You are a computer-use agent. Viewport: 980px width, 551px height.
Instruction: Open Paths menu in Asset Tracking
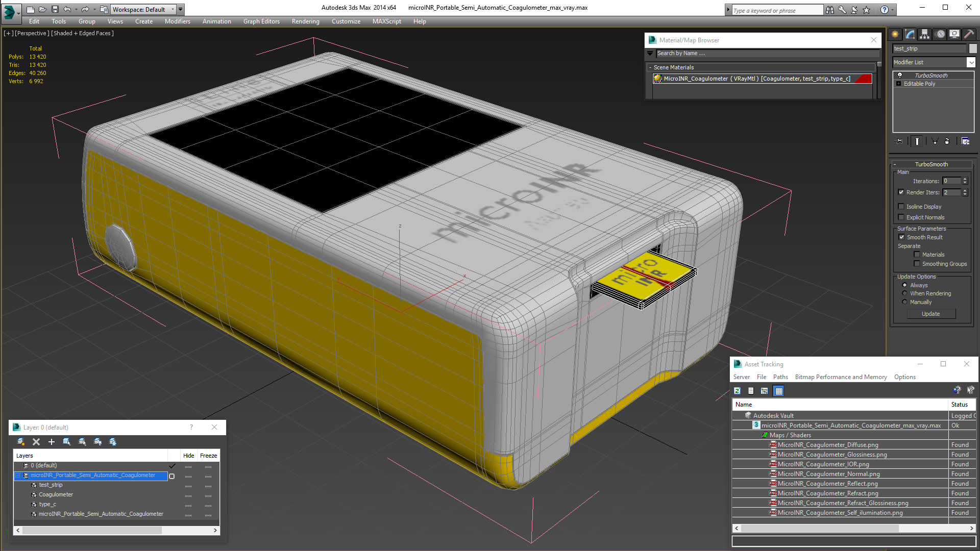780,377
